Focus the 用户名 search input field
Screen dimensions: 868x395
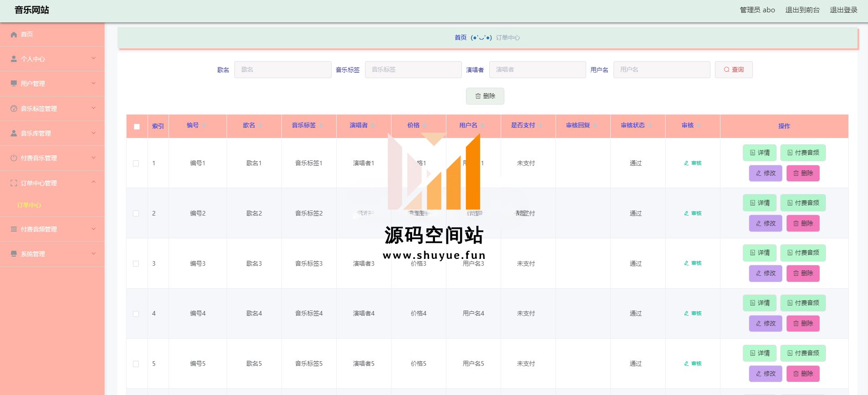pos(662,69)
